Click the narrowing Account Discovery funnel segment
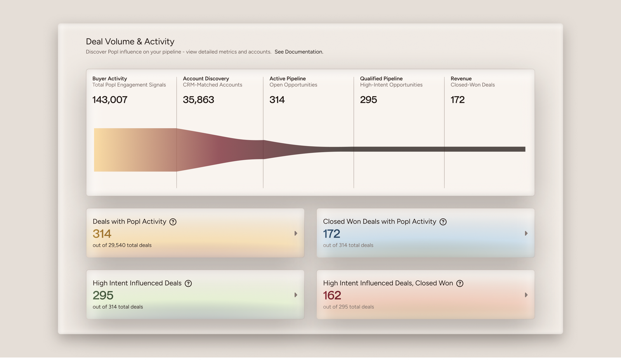The image size is (621, 364). click(x=220, y=150)
